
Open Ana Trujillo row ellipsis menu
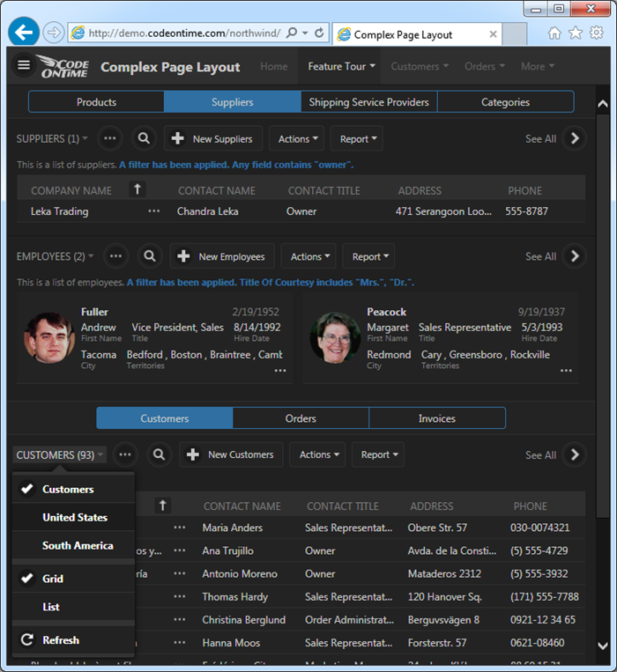tap(180, 550)
